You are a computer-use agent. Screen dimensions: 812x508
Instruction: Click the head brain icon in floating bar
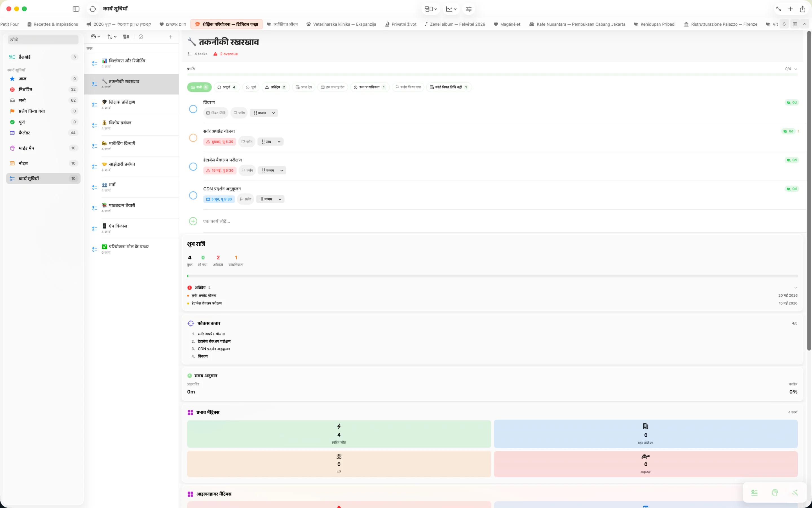(775, 492)
